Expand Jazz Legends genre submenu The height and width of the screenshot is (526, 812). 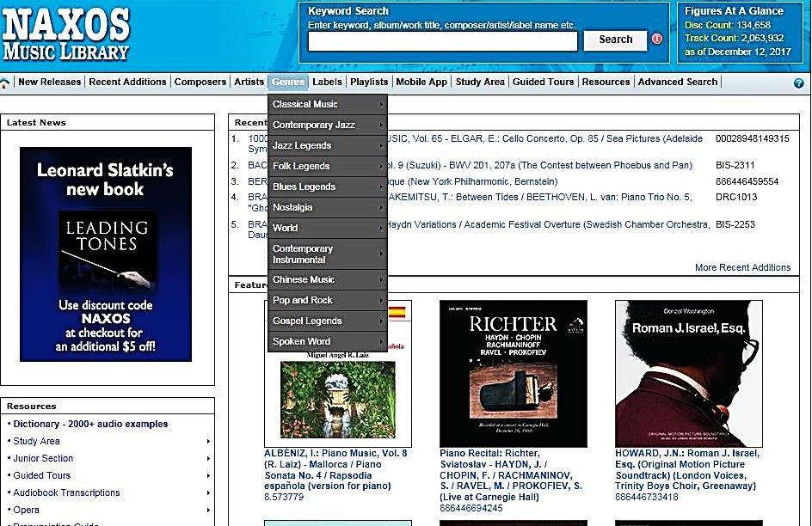(327, 146)
